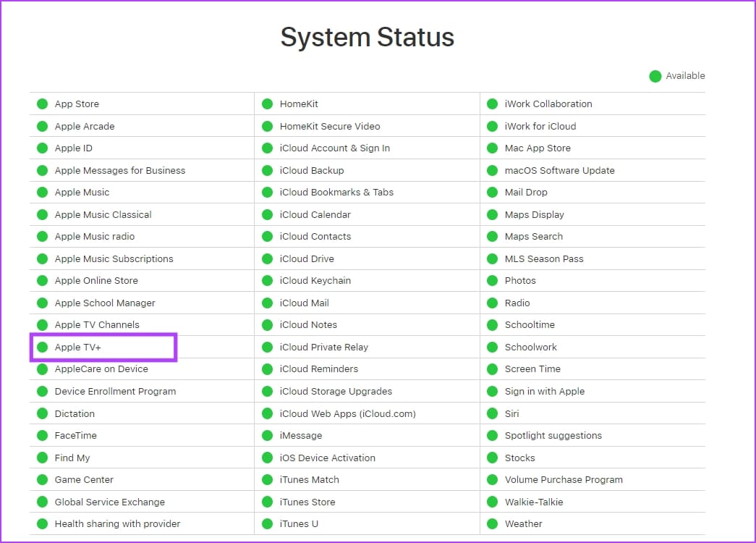This screenshot has width=756, height=543.
Task: Click the iCloud Keychain text
Action: tap(315, 280)
